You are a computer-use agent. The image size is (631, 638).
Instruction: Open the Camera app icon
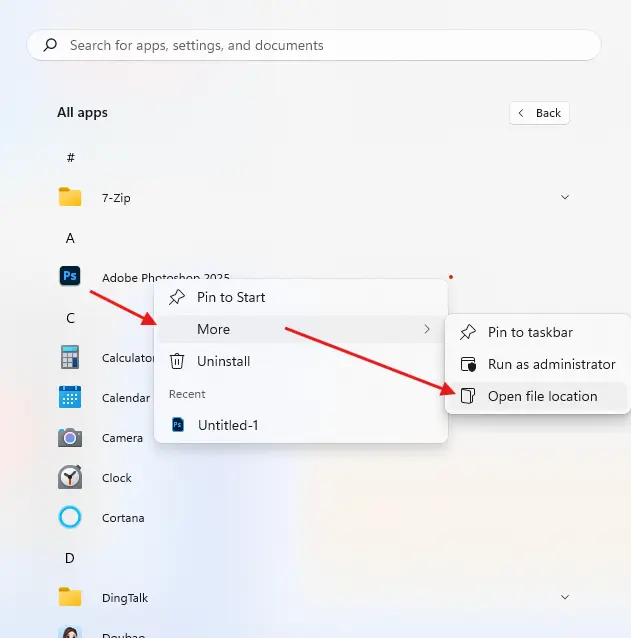point(70,437)
